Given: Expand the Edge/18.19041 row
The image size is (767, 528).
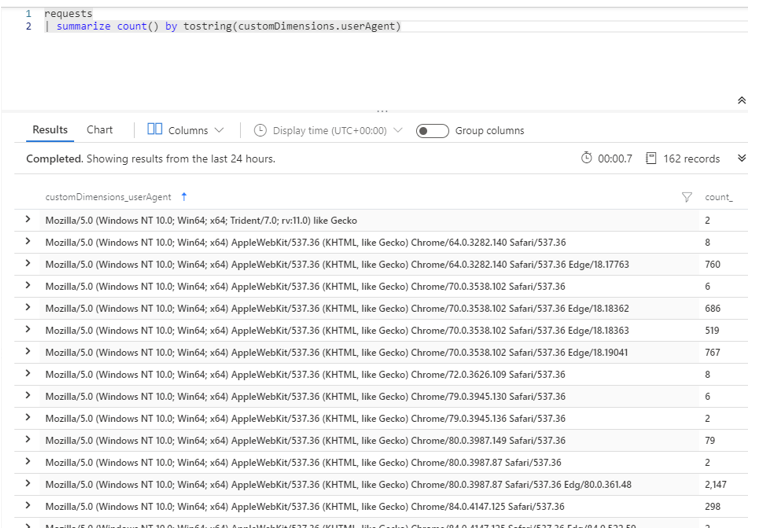Looking at the screenshot, I should [x=28, y=351].
